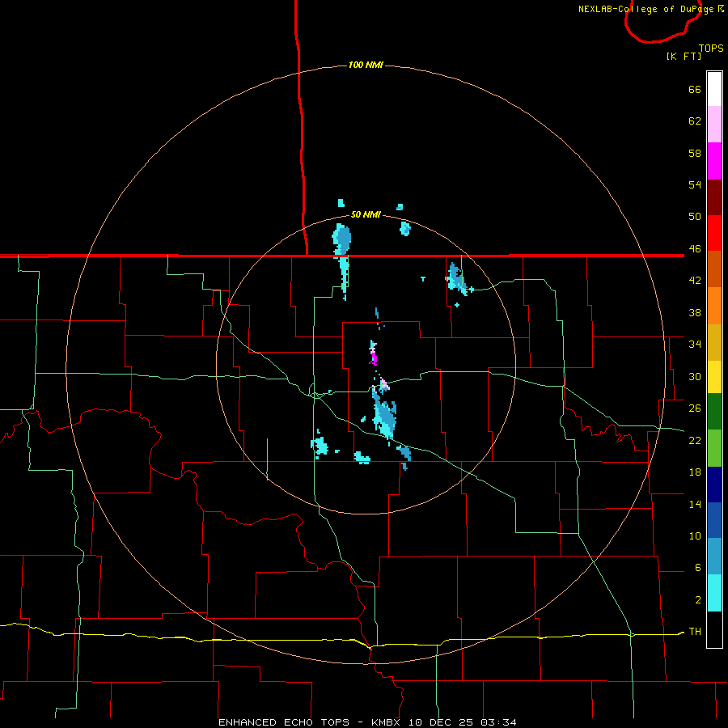Click the light pink legend swatch

tap(714, 124)
